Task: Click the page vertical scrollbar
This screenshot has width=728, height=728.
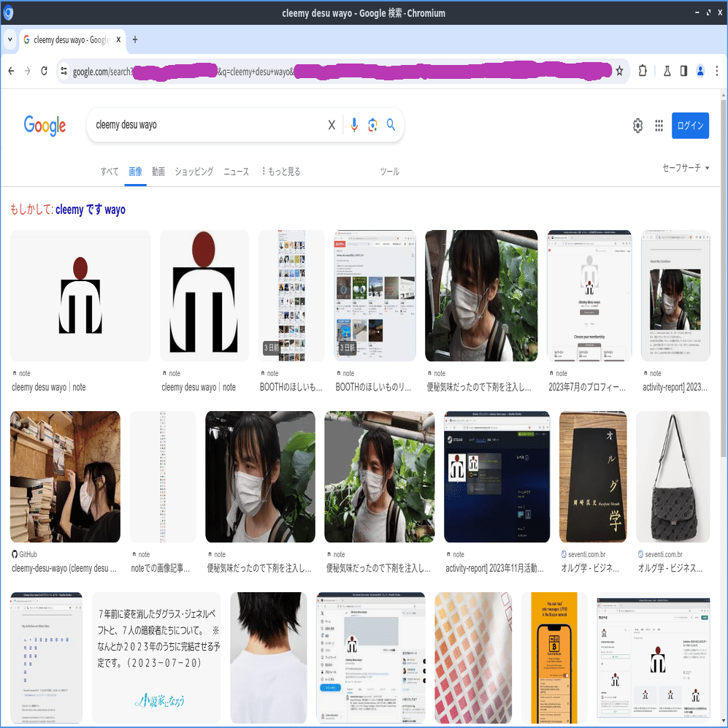Action: pos(724,279)
